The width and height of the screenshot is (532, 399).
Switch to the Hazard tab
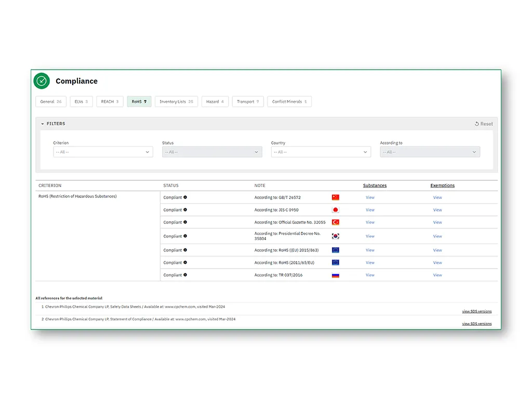coord(215,101)
